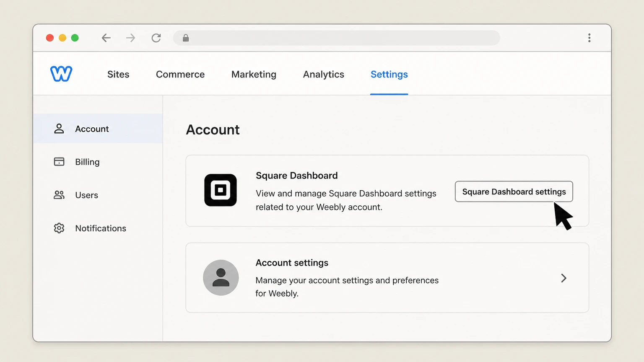644x362 pixels.
Task: Expand Account settings with the chevron arrow
Action: click(x=564, y=278)
